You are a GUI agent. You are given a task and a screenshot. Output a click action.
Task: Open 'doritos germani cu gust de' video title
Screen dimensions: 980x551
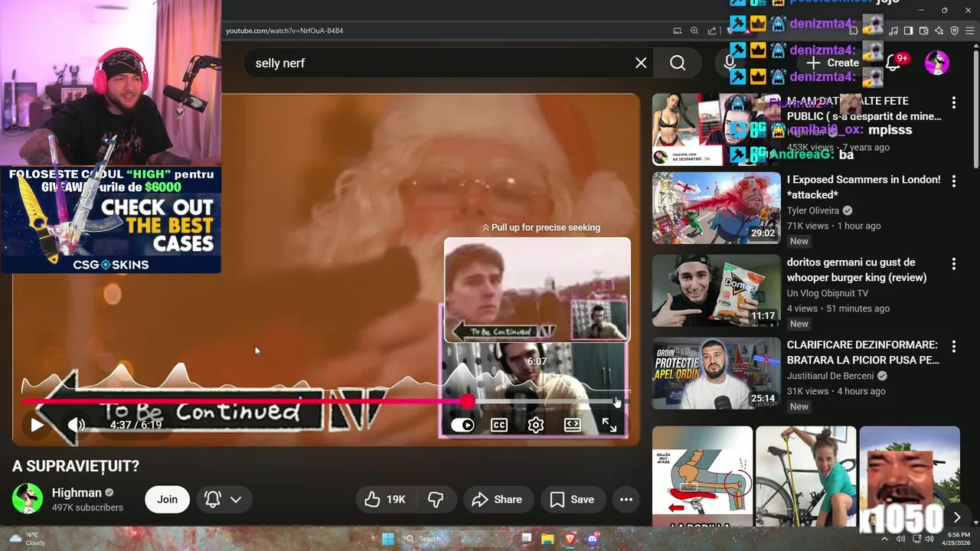[857, 270]
